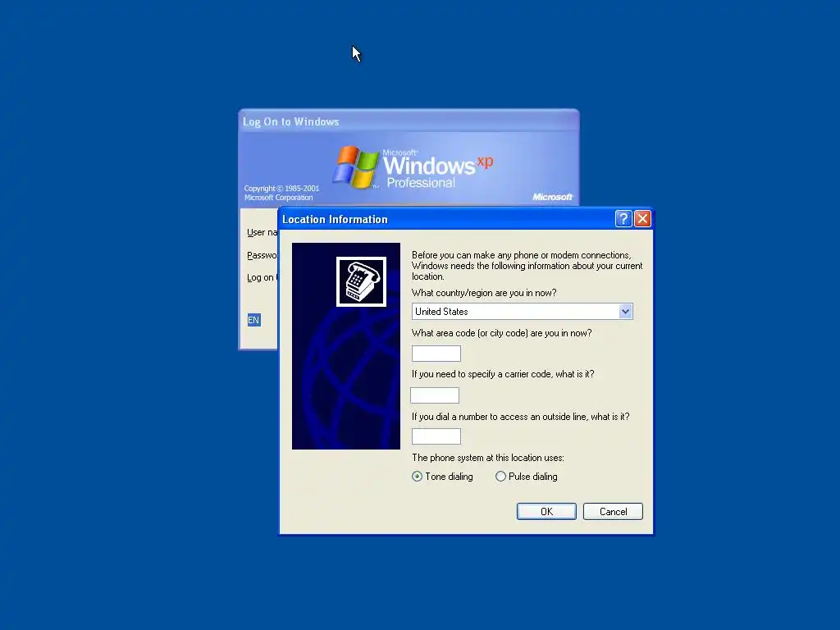Click the Microsoft logo text in Log On banner
Viewport: 840px width, 630px height.
(552, 197)
